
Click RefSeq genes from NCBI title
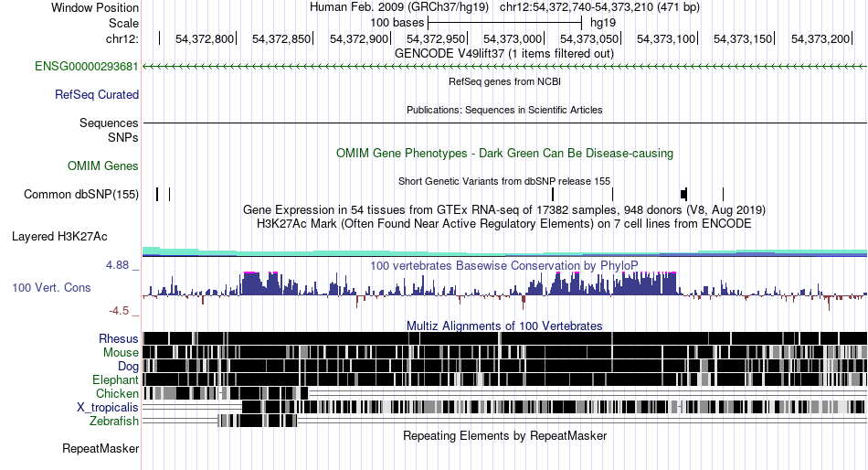(504, 82)
